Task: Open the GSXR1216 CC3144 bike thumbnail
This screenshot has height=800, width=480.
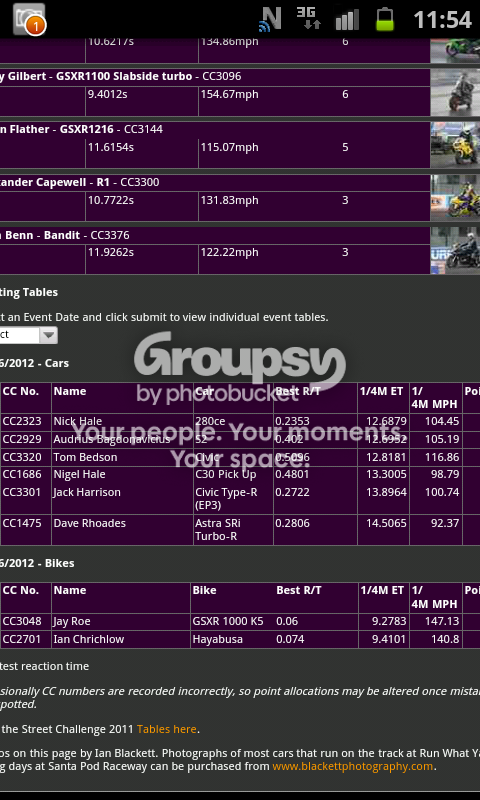Action: [455, 145]
